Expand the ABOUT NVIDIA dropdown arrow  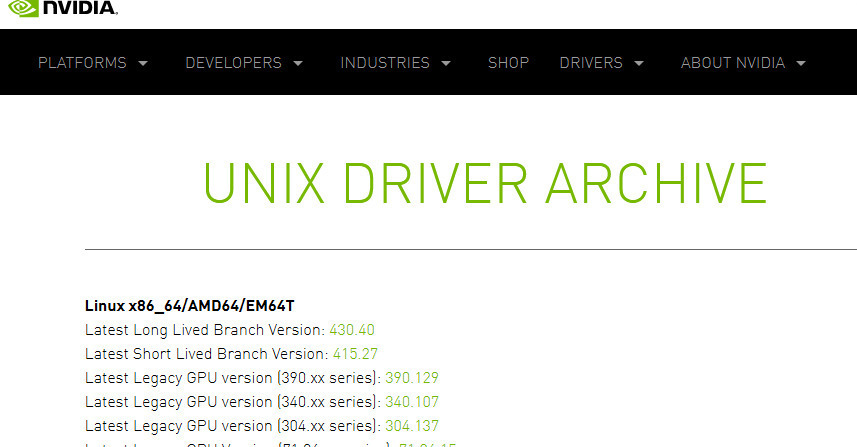tap(801, 63)
